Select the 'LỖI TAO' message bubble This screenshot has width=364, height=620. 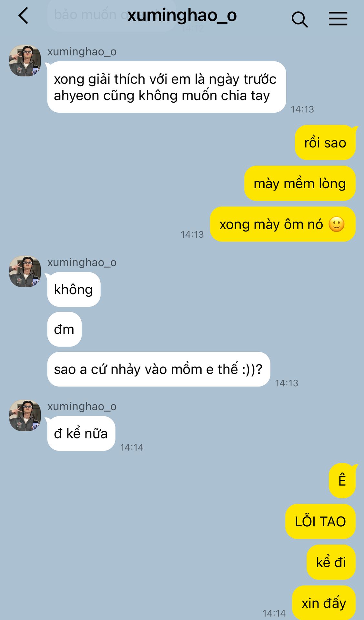pos(320,521)
